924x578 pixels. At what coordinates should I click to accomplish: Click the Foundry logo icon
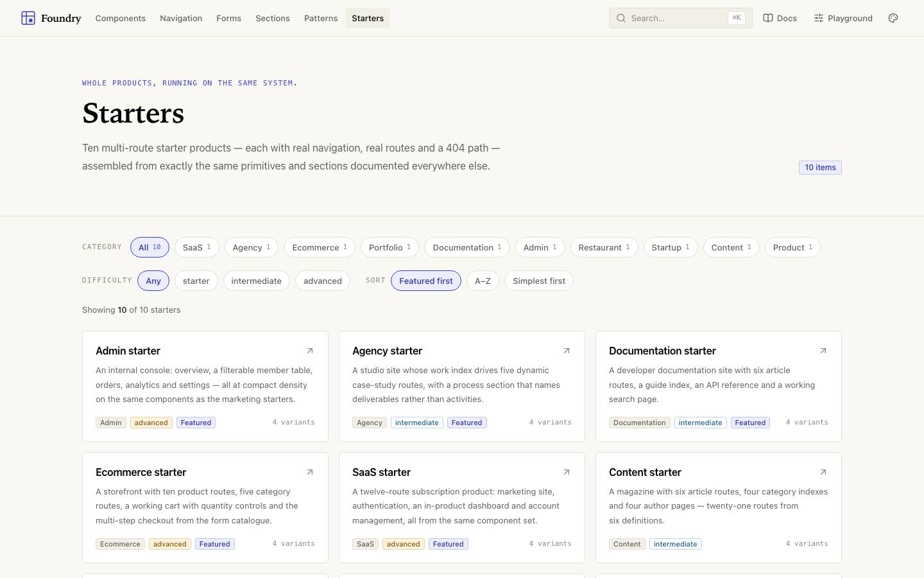tap(28, 18)
